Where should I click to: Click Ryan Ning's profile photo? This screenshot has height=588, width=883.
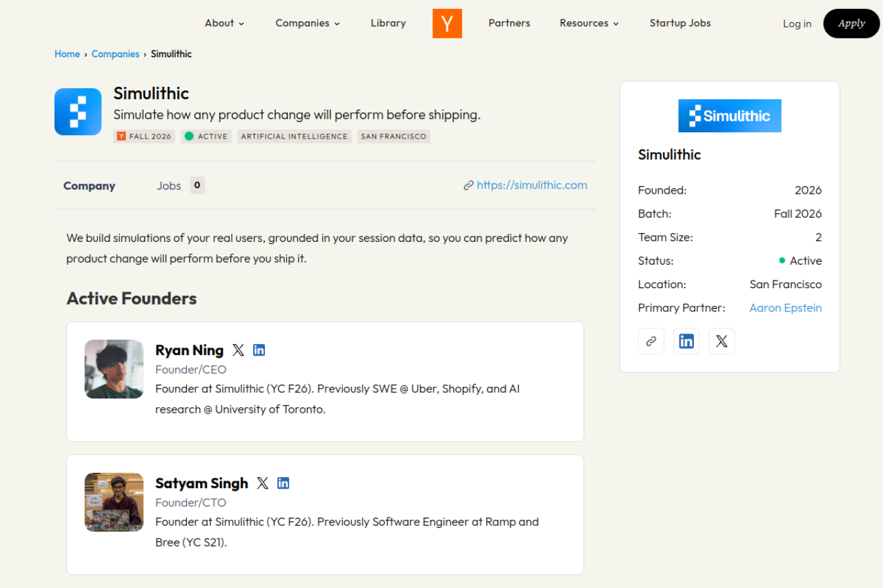pos(114,369)
